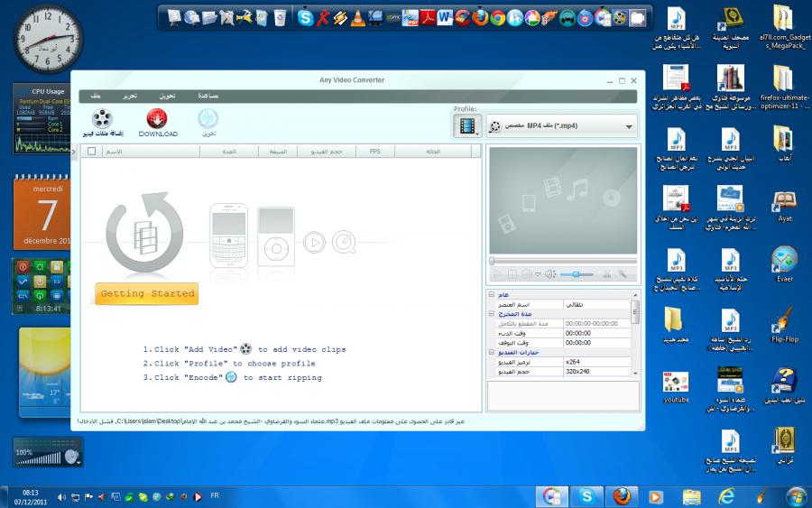Click the blue Convert icon in toolbar

click(208, 118)
